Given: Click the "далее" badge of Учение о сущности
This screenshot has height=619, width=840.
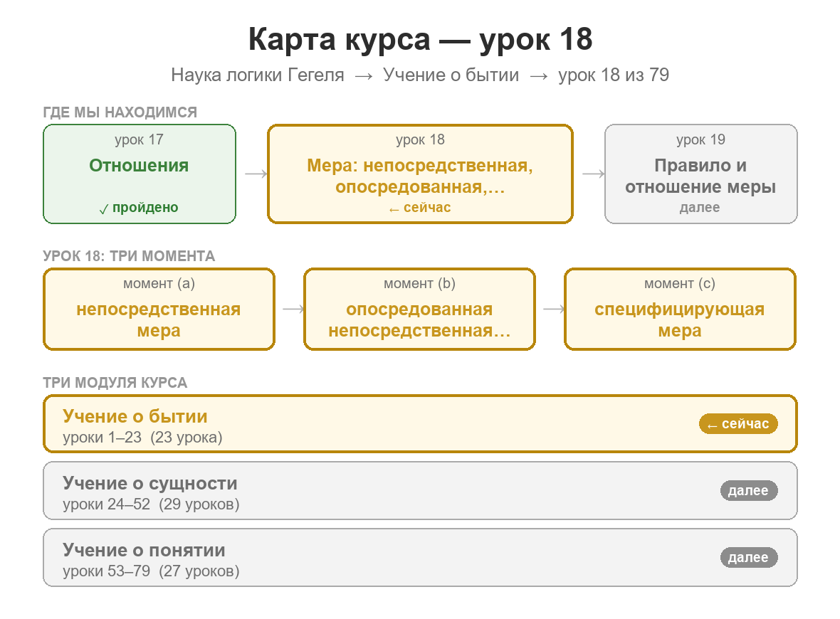Looking at the screenshot, I should (749, 491).
